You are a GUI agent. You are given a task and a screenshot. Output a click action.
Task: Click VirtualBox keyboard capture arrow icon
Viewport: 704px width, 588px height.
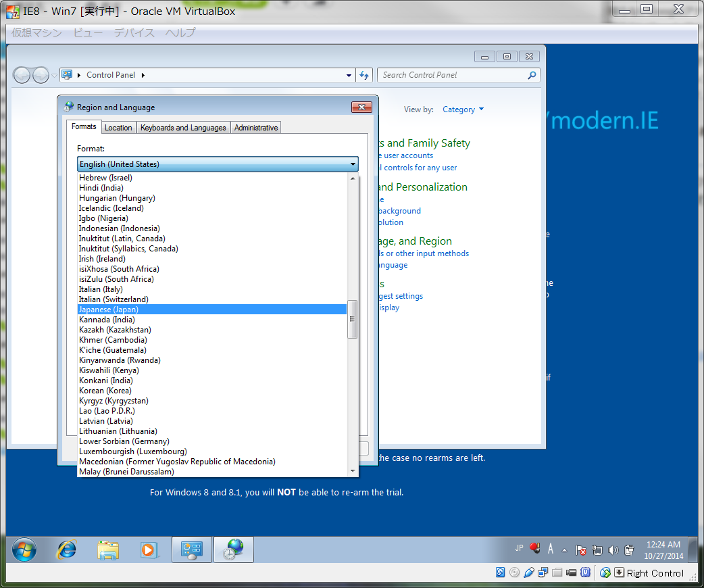(619, 572)
